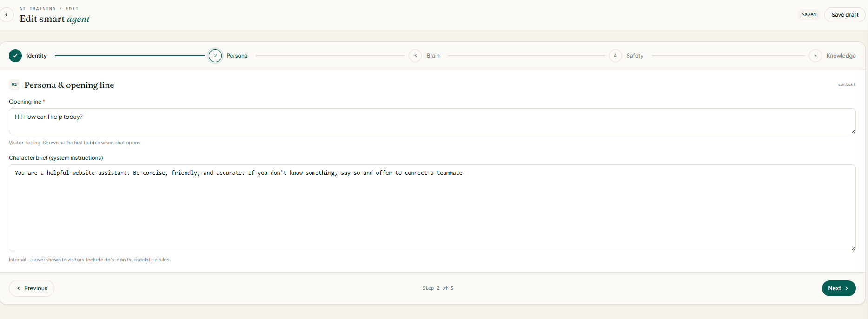The height and width of the screenshot is (319, 868).
Task: Click the Step 2 of 5 indicator
Action: click(x=438, y=288)
